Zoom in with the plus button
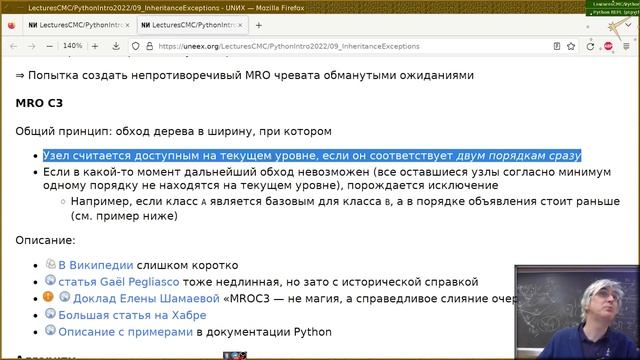640x360 pixels. 95,46
